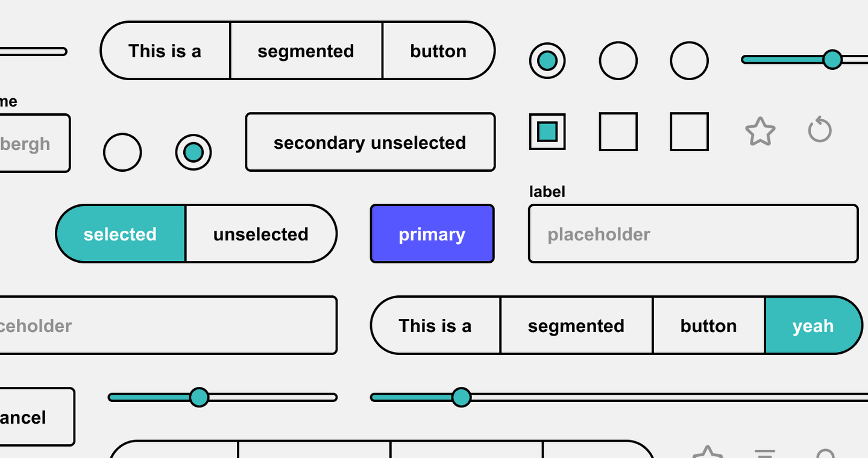The height and width of the screenshot is (458, 868).
Task: Click the filter lines icon at bottom right
Action: (x=764, y=453)
